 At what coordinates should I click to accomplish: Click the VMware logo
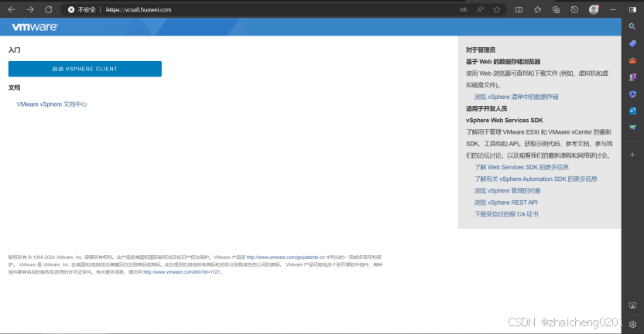(x=35, y=26)
